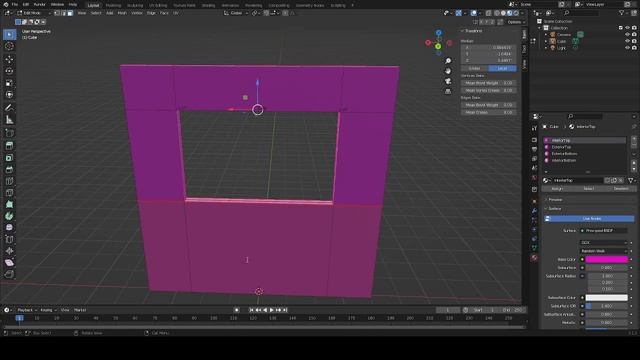Open the Mesh menu in viewport header
Image resolution: width=640 pixels, height=360 pixels.
(x=122, y=13)
